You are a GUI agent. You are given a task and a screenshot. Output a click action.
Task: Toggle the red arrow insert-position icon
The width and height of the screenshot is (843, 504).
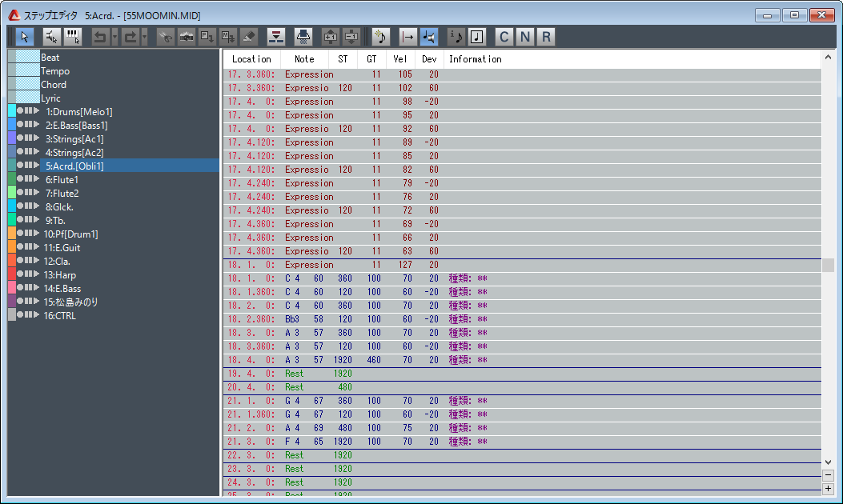[x=408, y=37]
